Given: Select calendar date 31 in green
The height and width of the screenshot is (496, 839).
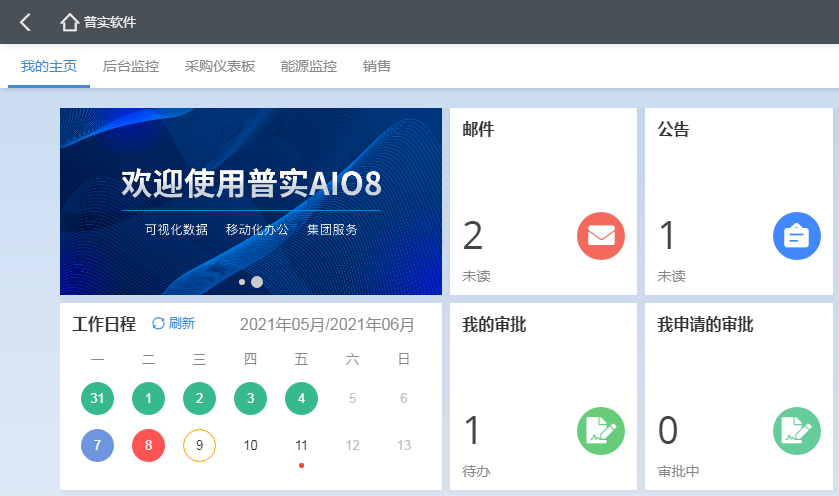Looking at the screenshot, I should click(x=97, y=398).
